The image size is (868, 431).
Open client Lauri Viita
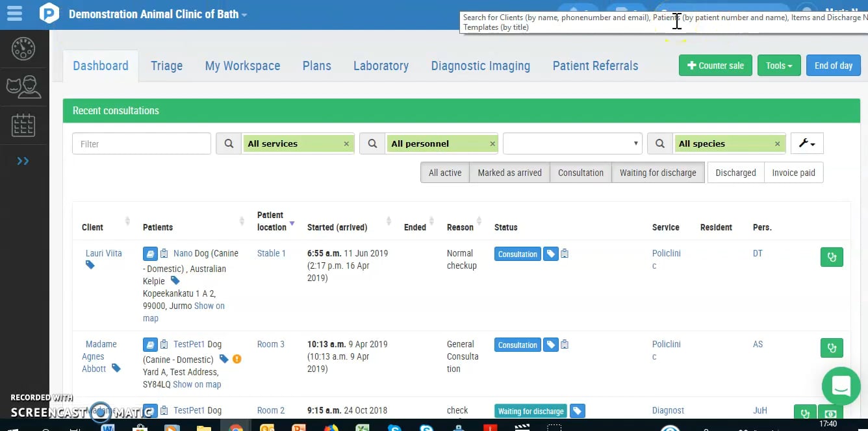103,253
